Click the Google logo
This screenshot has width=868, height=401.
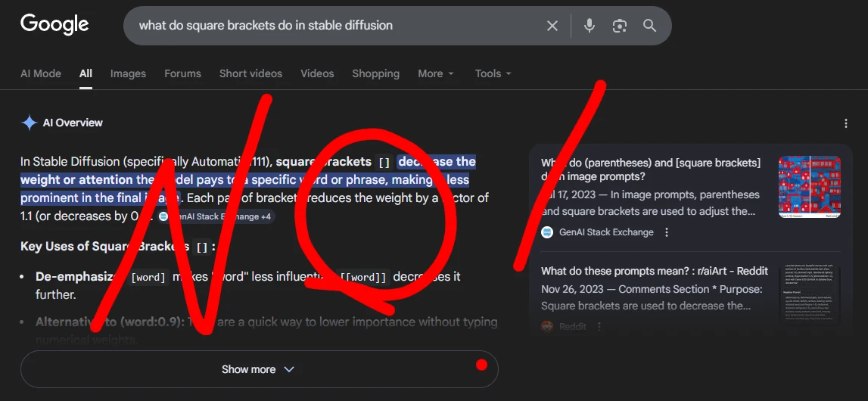pyautogui.click(x=54, y=24)
